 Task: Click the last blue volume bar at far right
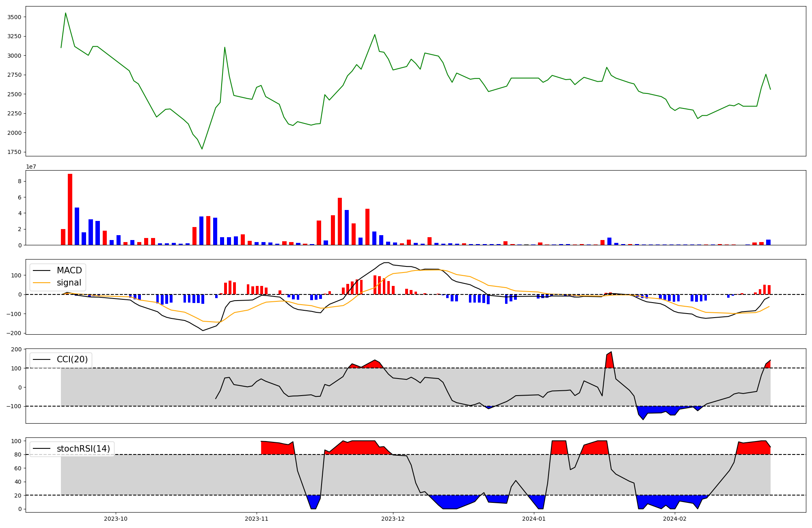768,242
